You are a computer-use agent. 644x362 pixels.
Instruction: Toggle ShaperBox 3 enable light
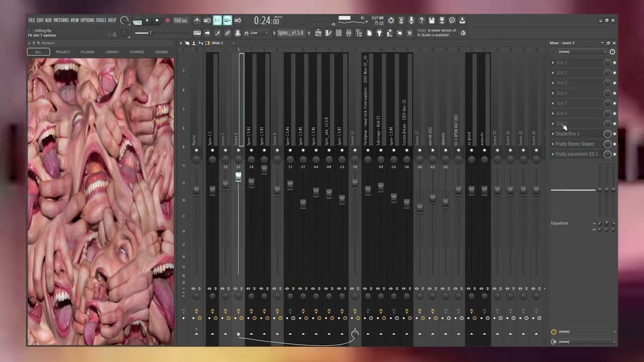614,134
